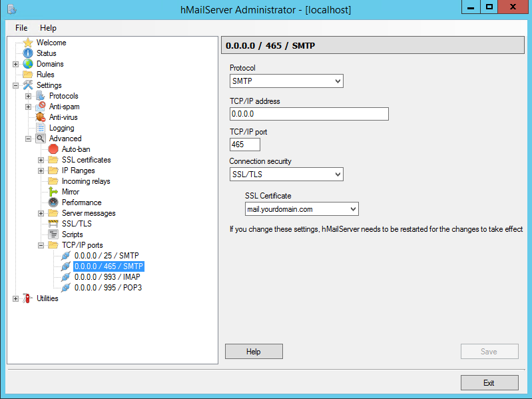Collapse the Advanced tree node
Image resolution: width=532 pixels, height=399 pixels.
[x=29, y=139]
